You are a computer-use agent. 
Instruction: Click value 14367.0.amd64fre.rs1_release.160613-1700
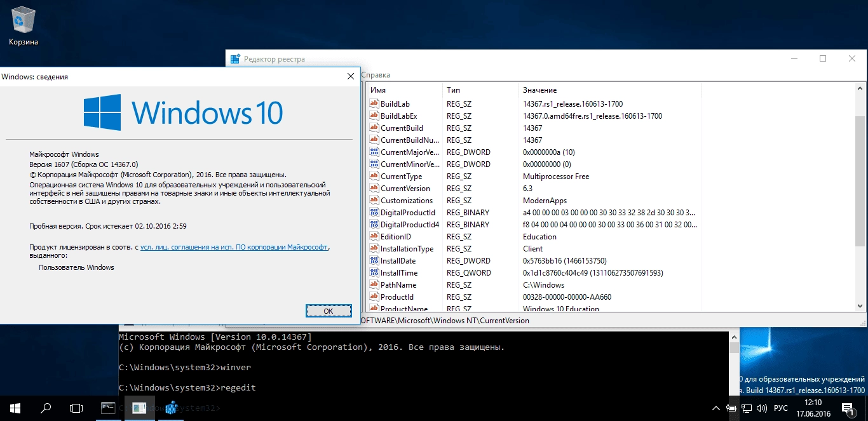(x=592, y=116)
